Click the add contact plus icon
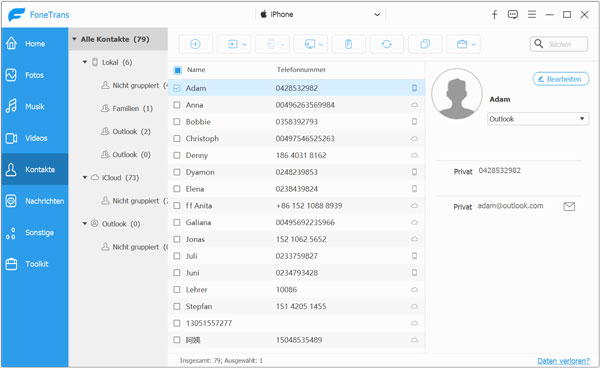Image resolution: width=600 pixels, height=368 pixels. (195, 44)
